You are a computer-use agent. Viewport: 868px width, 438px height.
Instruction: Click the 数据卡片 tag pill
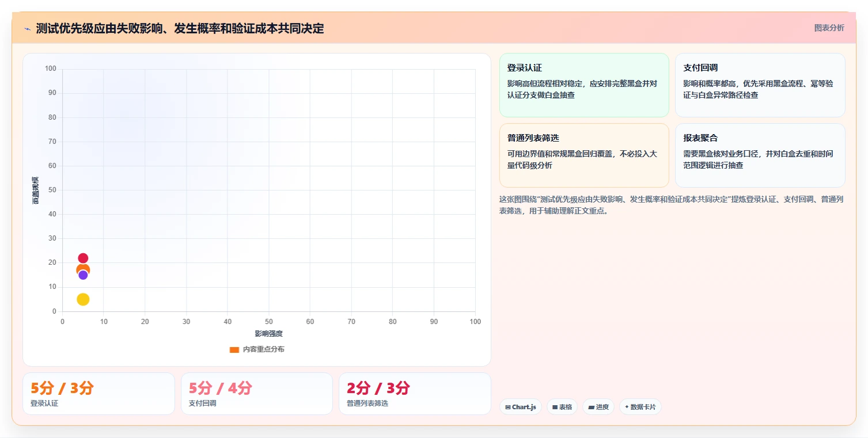coord(640,407)
